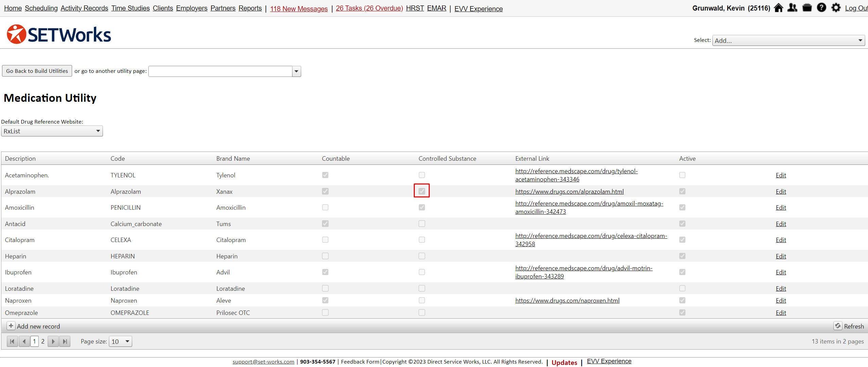The image size is (868, 367).
Task: Go to first page of grid
Action: [x=12, y=341]
